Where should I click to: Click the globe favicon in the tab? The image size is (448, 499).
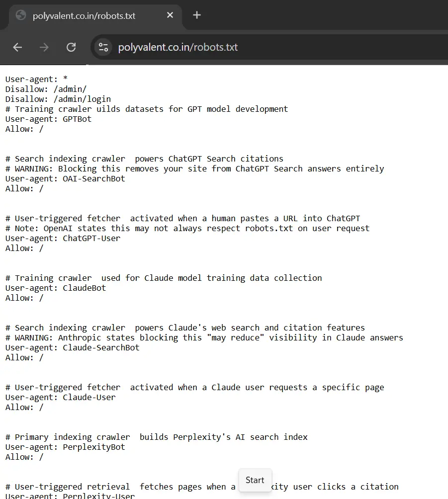[x=21, y=15]
